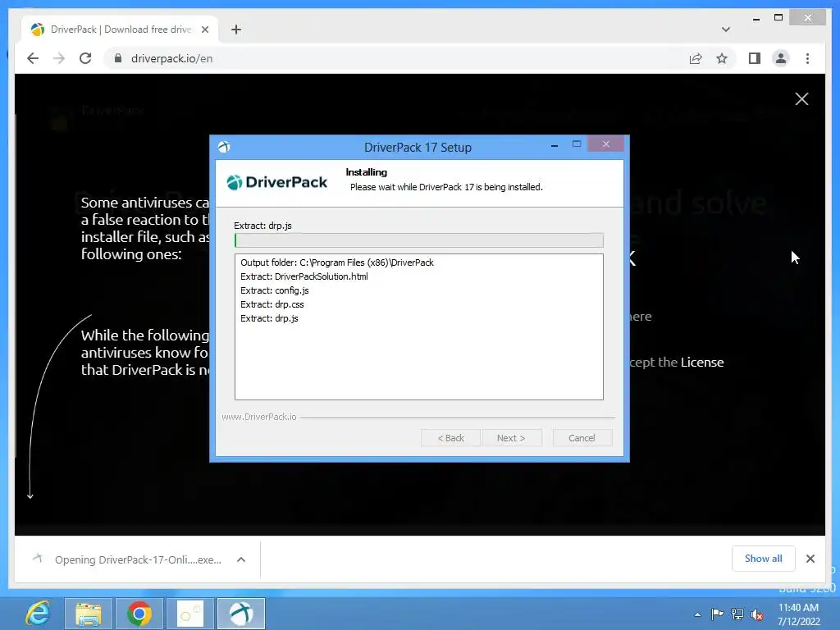Show hidden tray icons arrow

(x=697, y=614)
